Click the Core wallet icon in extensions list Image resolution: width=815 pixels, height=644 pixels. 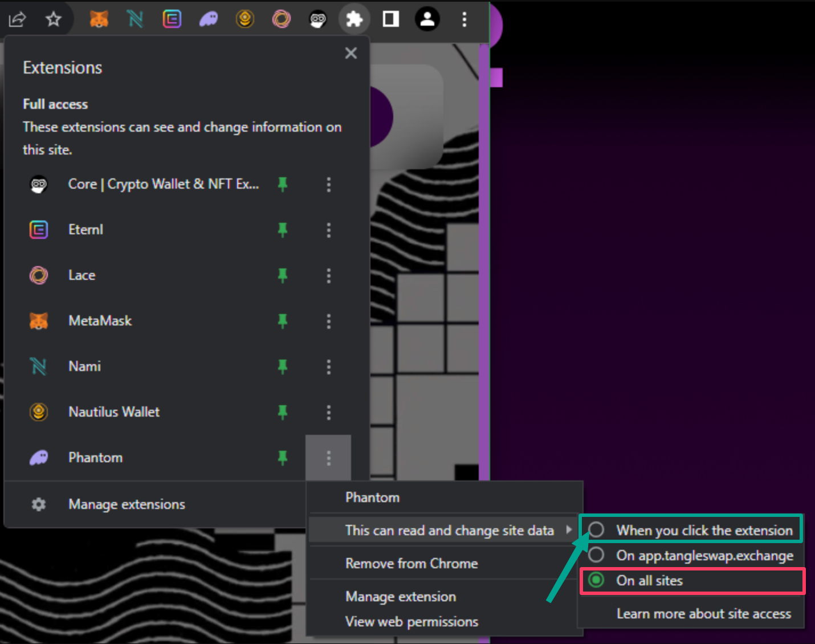[39, 184]
